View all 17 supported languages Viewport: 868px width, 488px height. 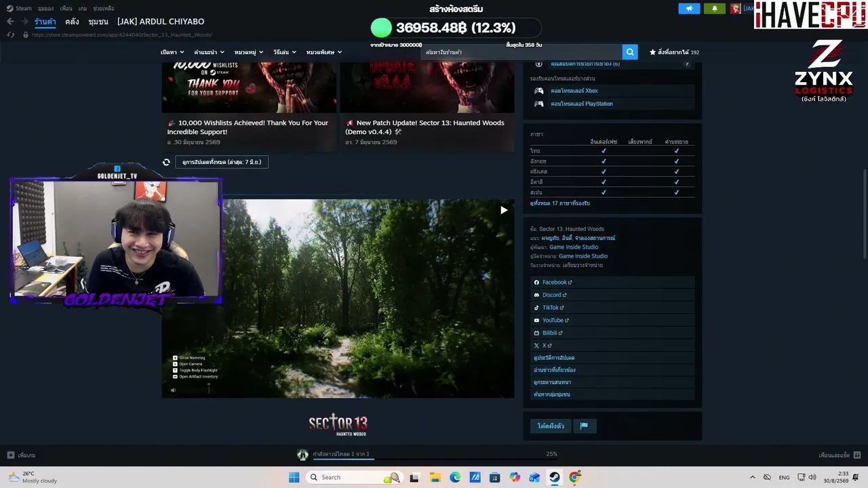560,203
